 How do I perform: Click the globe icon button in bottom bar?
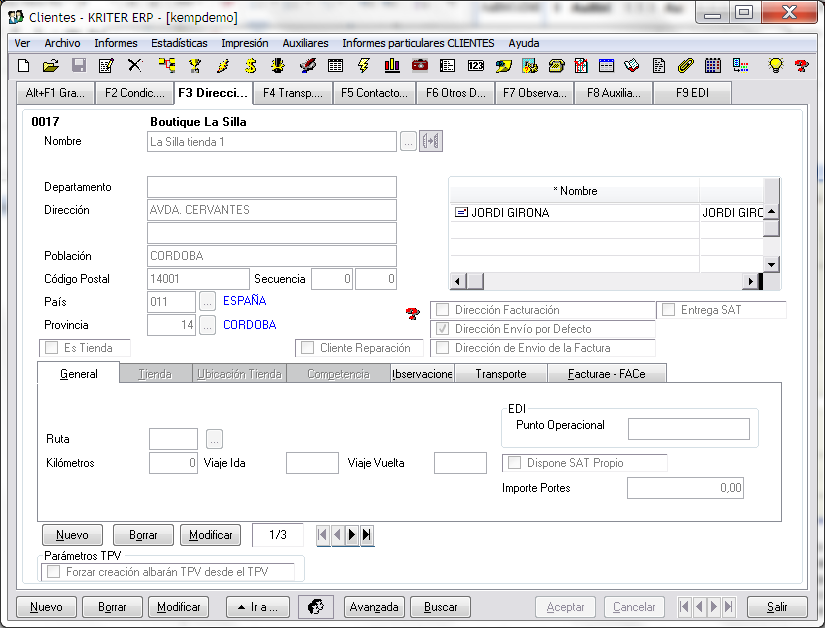[315, 607]
